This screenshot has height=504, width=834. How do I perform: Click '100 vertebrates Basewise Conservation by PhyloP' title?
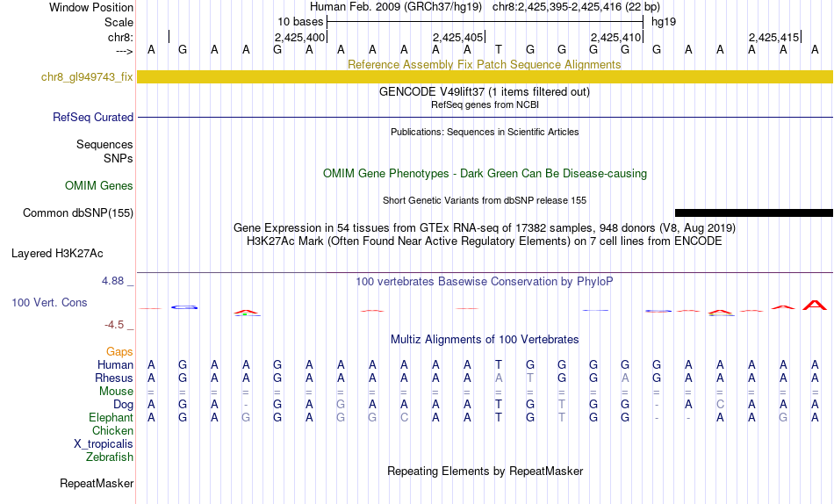tap(485, 282)
